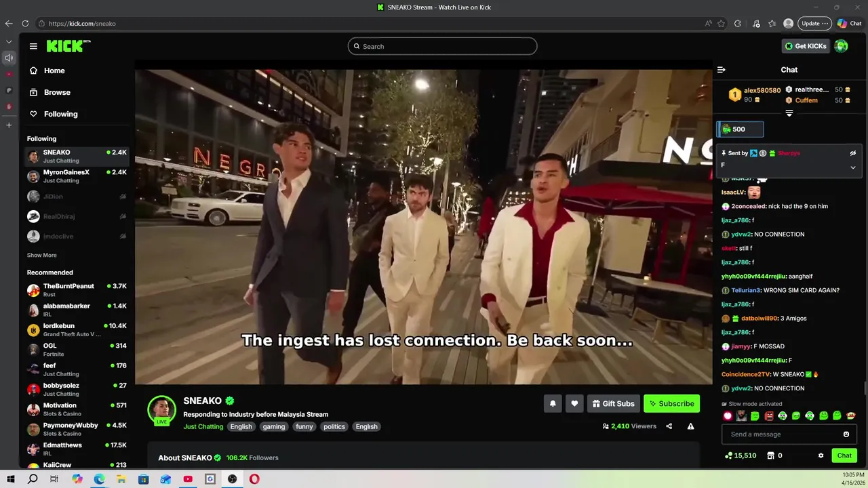Open the Windows Start menu
868x488 pixels.
click(11, 479)
